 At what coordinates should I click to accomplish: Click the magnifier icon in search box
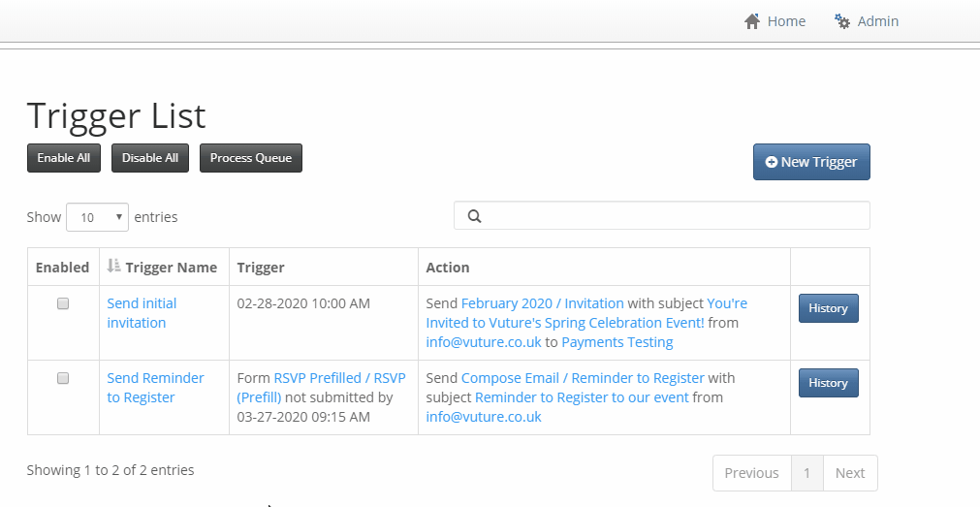(x=474, y=216)
